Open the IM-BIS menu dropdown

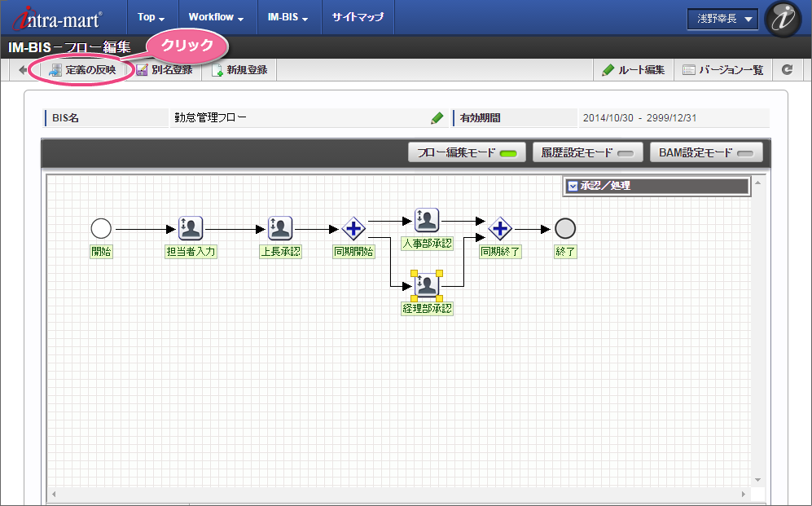click(x=288, y=17)
